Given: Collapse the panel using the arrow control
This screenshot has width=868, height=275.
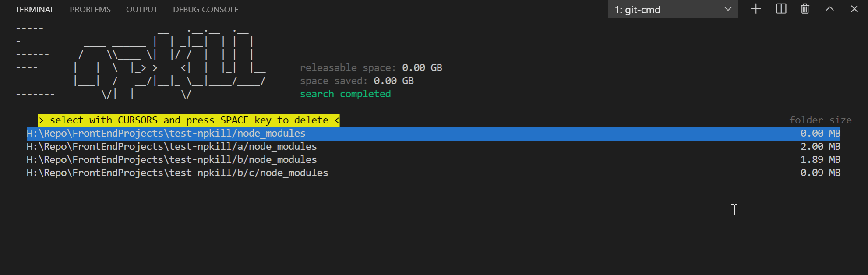Looking at the screenshot, I should pyautogui.click(x=830, y=9).
